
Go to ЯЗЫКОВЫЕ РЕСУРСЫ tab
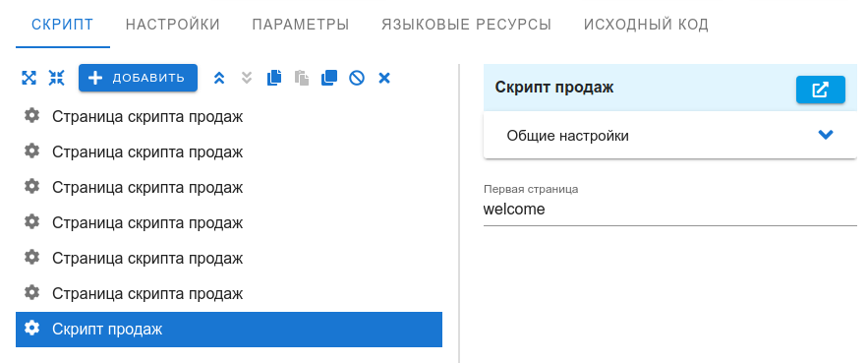(x=466, y=25)
